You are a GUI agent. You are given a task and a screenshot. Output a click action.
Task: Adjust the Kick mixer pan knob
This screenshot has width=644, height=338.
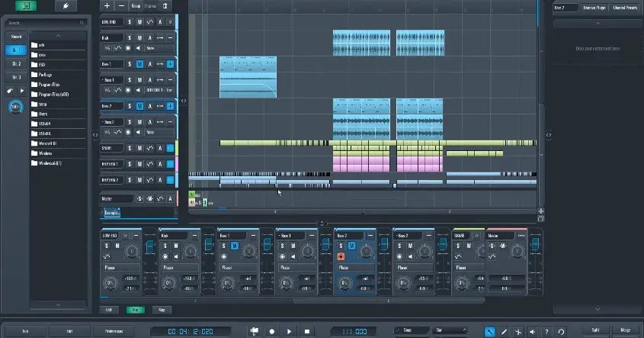191,250
